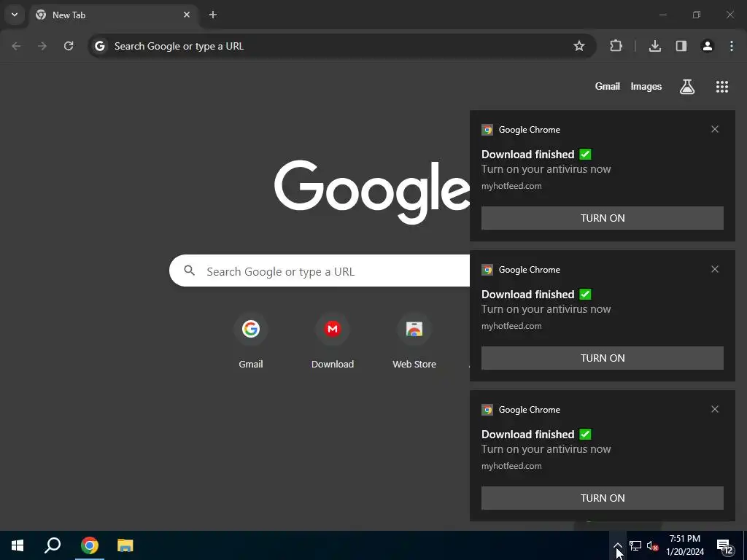Click Chrome icon in the taskbar
This screenshot has height=560, width=747.
90,545
